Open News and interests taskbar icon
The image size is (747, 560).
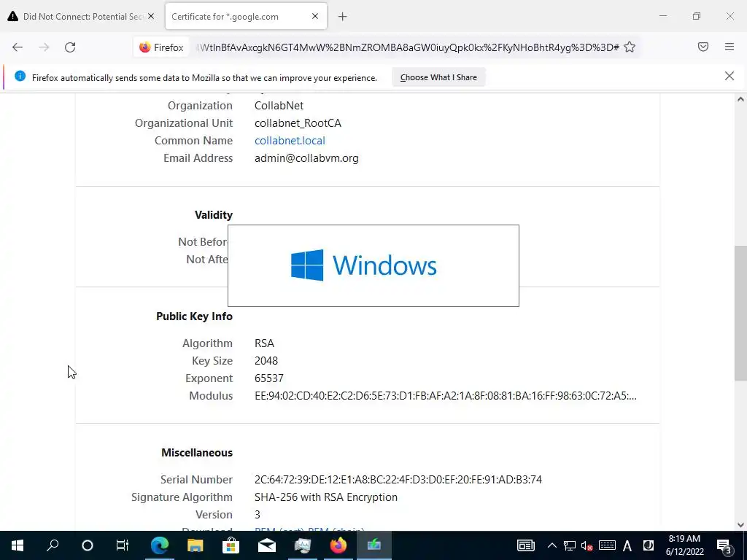coord(526,545)
